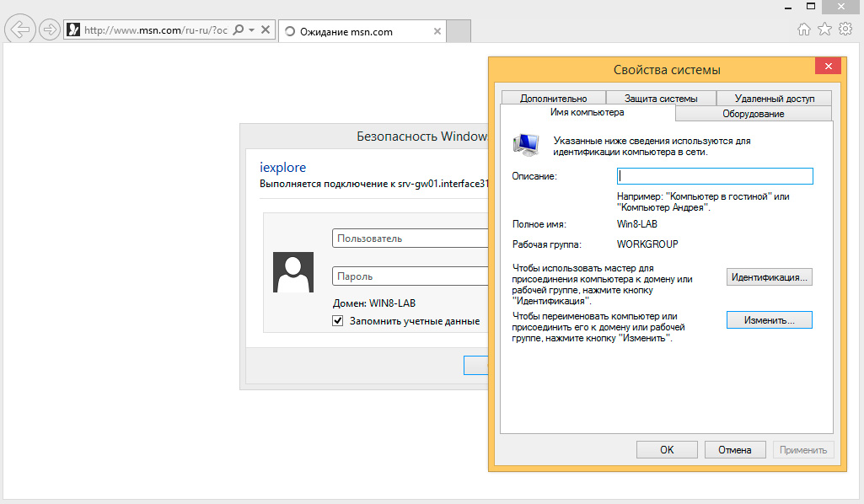Go back with the browser Back arrow

20,29
